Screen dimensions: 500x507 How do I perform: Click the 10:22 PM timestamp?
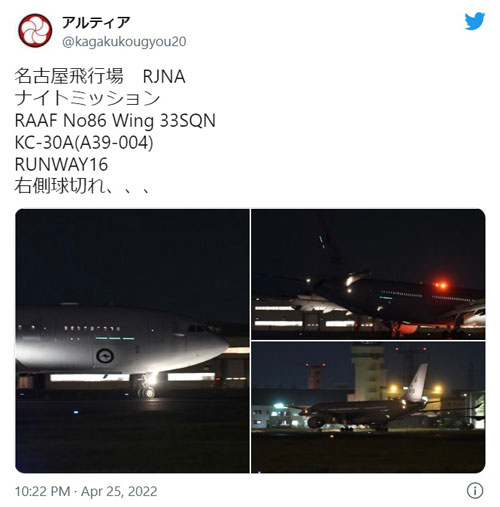[42, 491]
